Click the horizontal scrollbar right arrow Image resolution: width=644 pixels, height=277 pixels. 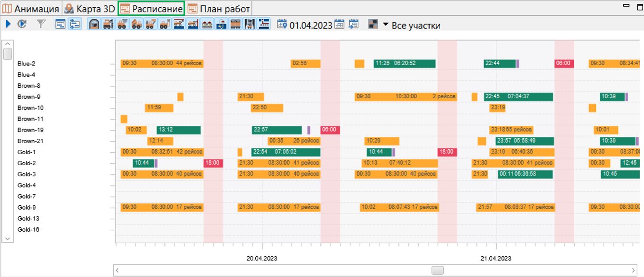coord(633,270)
